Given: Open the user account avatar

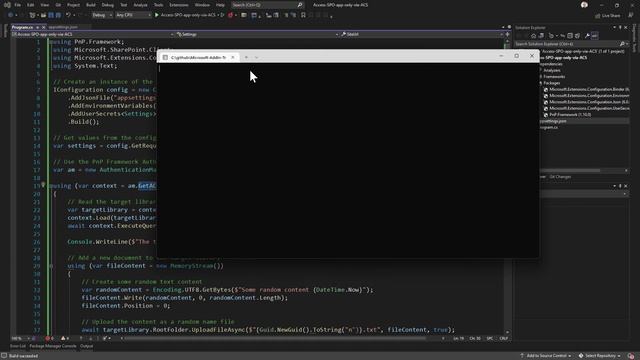Looking at the screenshot, I should [x=584, y=5].
